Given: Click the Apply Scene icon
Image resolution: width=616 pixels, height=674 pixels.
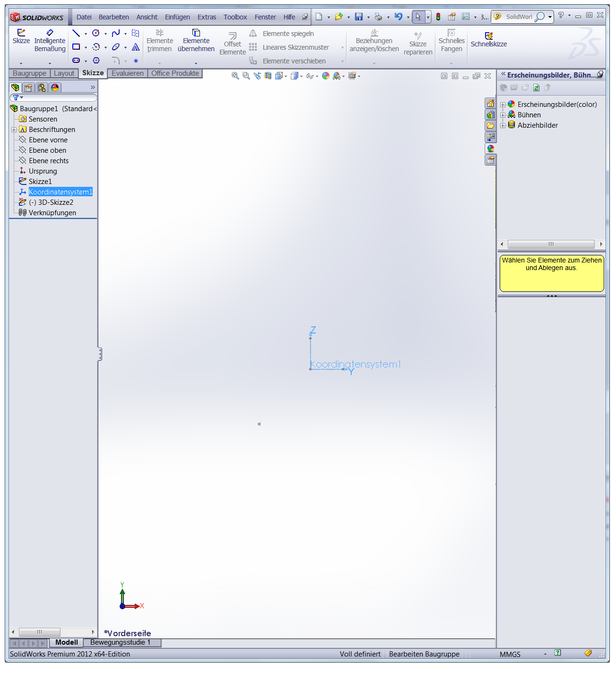Looking at the screenshot, I should click(337, 76).
